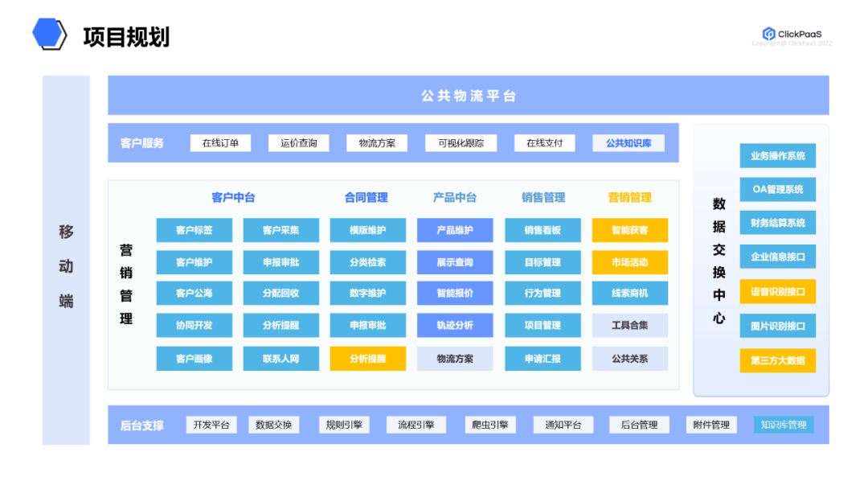Viewport: 868px width, 489px height.
Task: Click 第三方大数据 at the bottom right panel
Action: tap(778, 361)
